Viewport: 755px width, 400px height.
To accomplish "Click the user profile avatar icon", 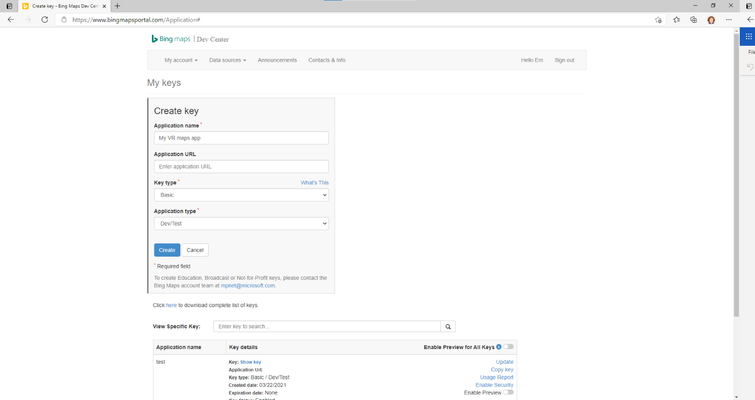I will click(x=711, y=20).
